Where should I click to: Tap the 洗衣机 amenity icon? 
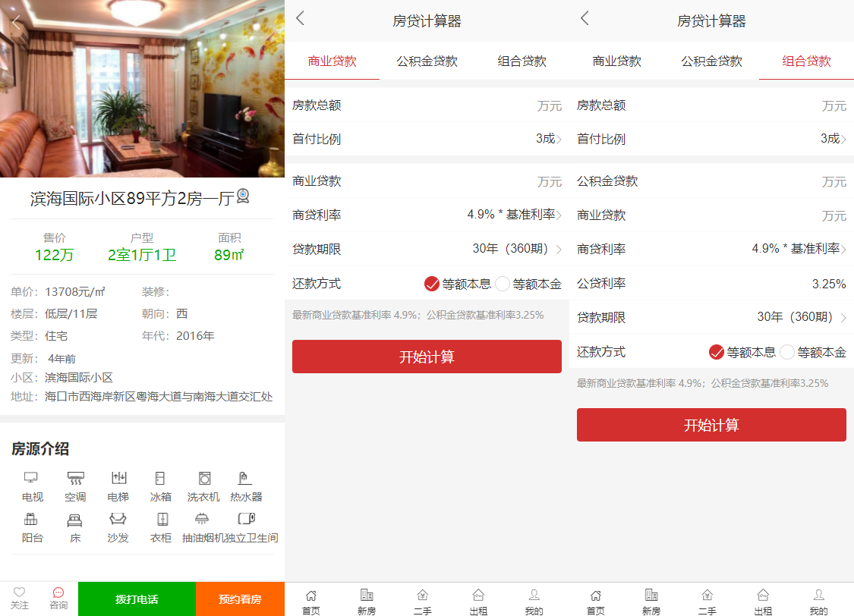point(204,479)
